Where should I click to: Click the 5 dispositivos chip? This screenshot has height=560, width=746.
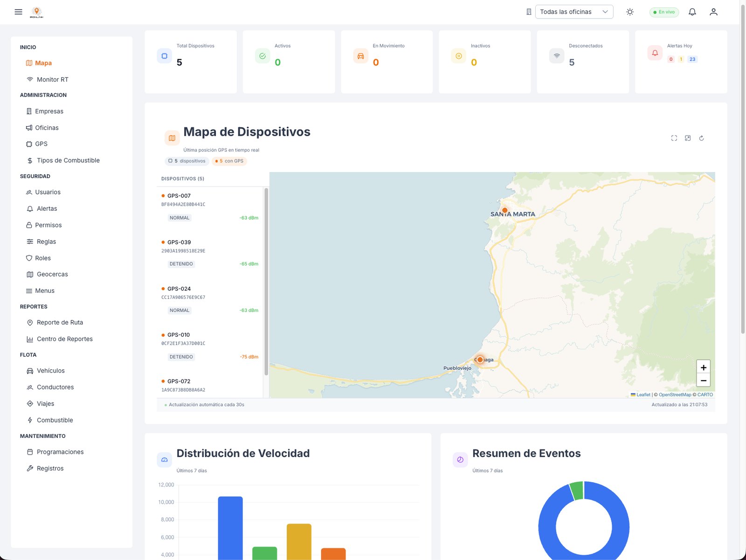(187, 161)
